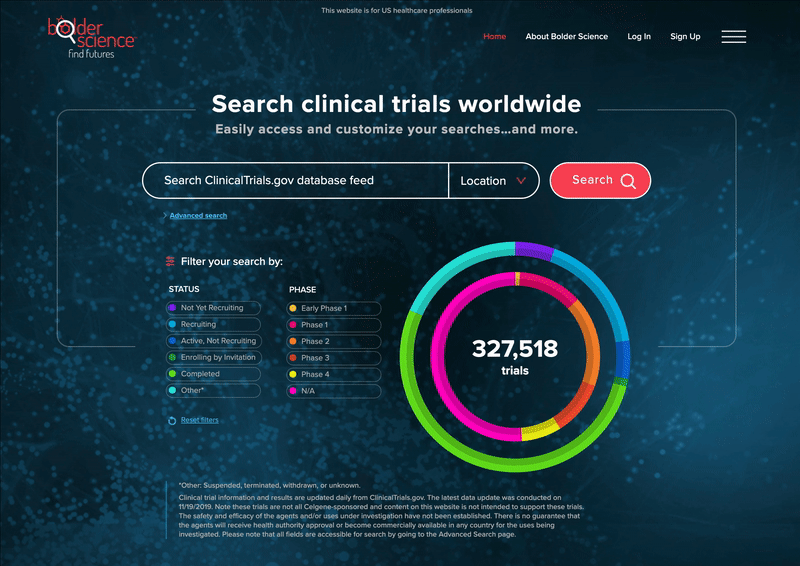The height and width of the screenshot is (566, 800).
Task: Open the hamburger menu icon
Action: 733,37
